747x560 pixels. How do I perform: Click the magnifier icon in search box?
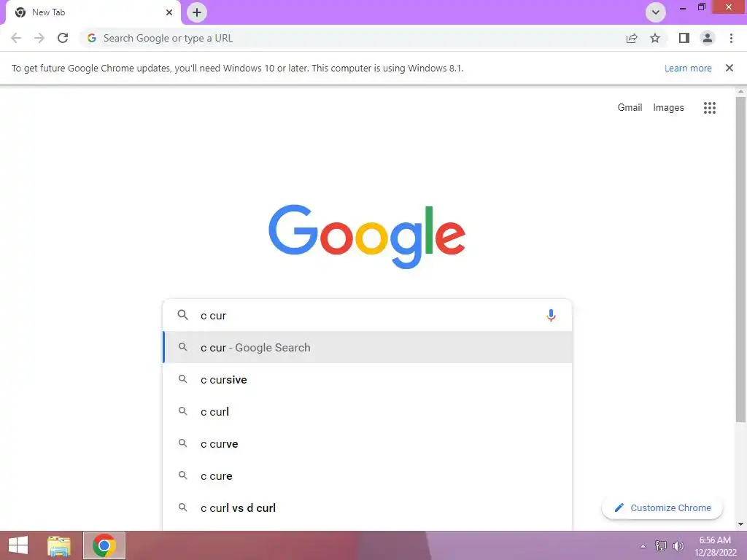coord(183,315)
